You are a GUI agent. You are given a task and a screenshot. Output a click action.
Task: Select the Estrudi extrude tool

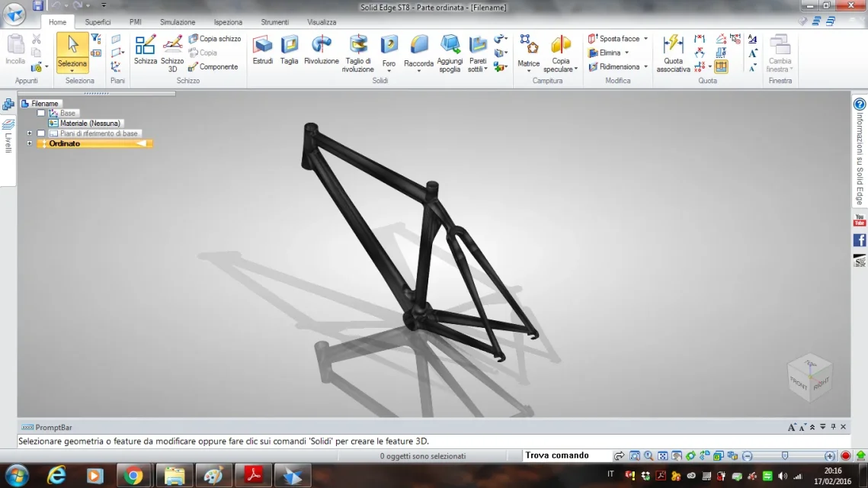click(x=262, y=50)
